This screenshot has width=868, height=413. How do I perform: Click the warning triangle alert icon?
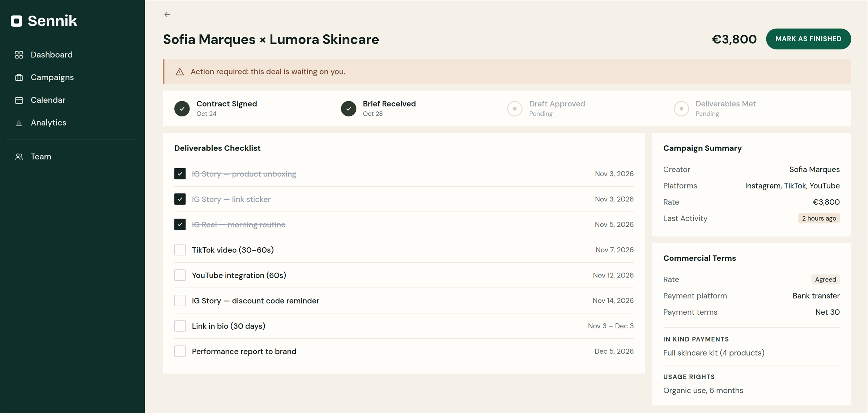click(x=180, y=72)
